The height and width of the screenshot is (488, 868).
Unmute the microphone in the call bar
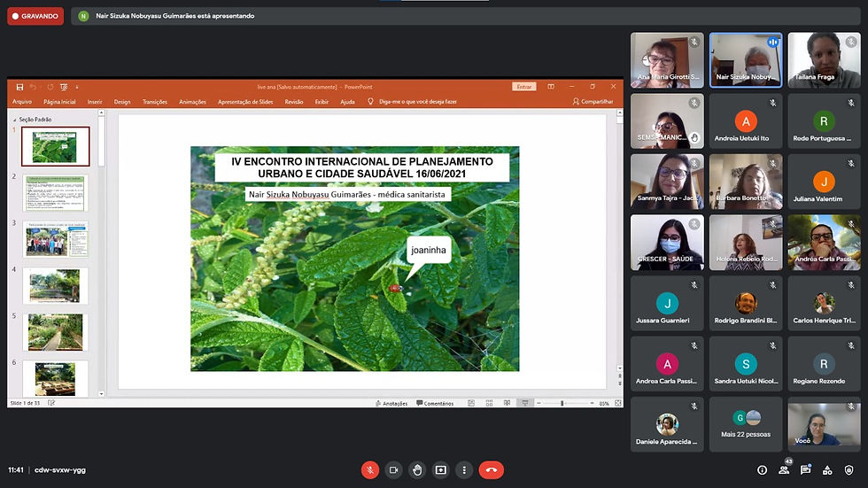[370, 469]
